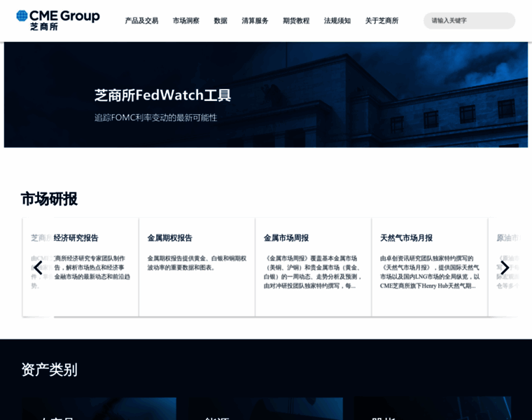Open the 芝商所FedWatch工具 banner title
532x420 pixels.
tap(163, 95)
